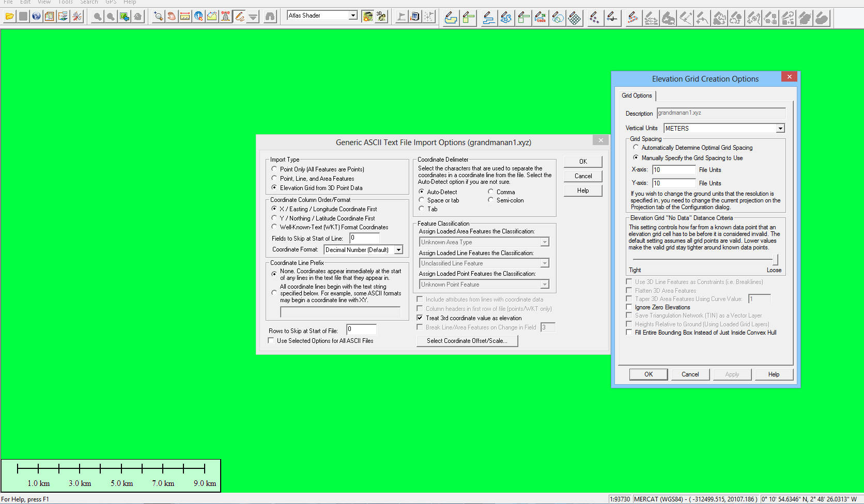Activate the Measure ruler tool
This screenshot has height=504, width=864.
point(185,17)
